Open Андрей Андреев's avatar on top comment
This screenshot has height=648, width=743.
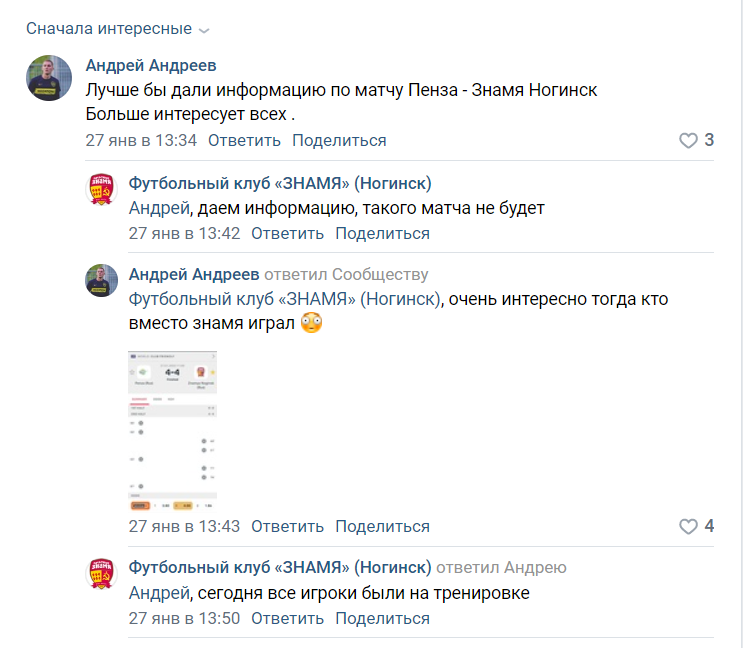(49, 78)
